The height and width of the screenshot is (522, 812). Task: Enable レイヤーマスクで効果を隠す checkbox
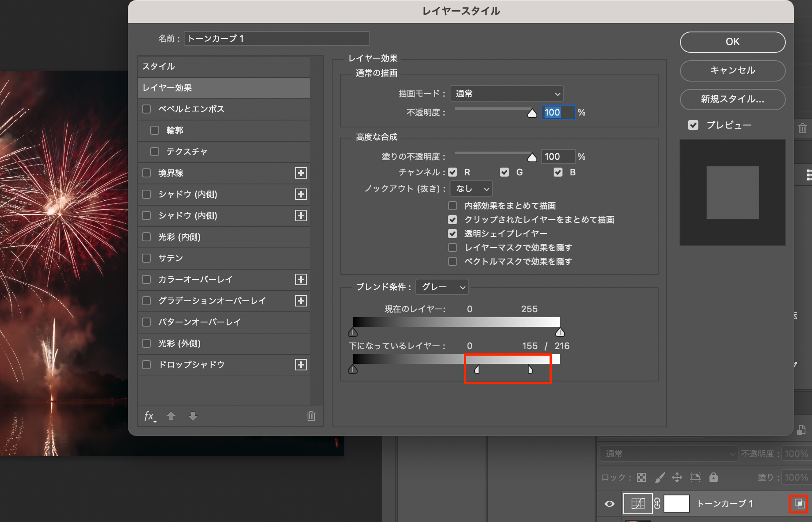(452, 247)
